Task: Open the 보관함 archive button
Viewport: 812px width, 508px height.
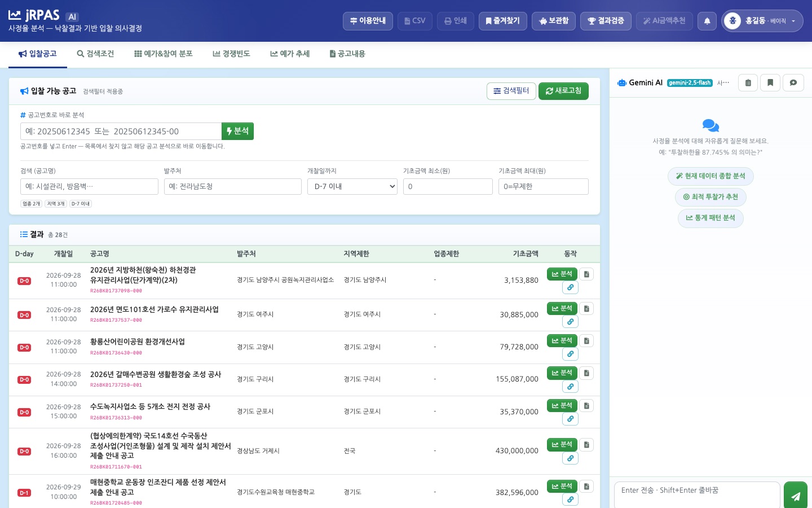Action: point(554,21)
